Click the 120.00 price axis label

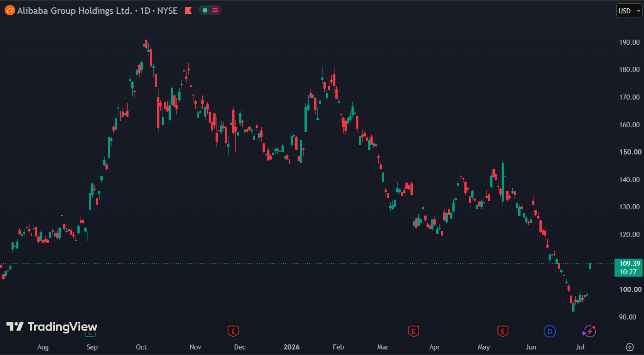tap(630, 235)
